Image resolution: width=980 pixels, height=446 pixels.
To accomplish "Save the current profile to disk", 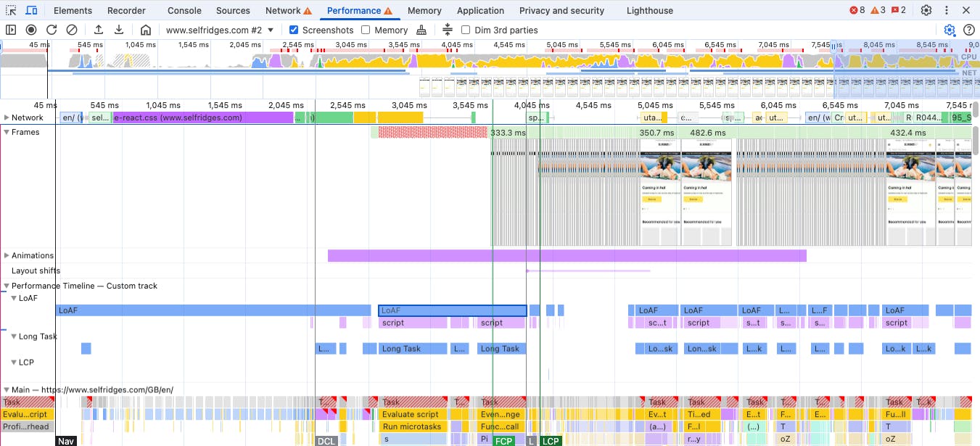I will coord(118,30).
